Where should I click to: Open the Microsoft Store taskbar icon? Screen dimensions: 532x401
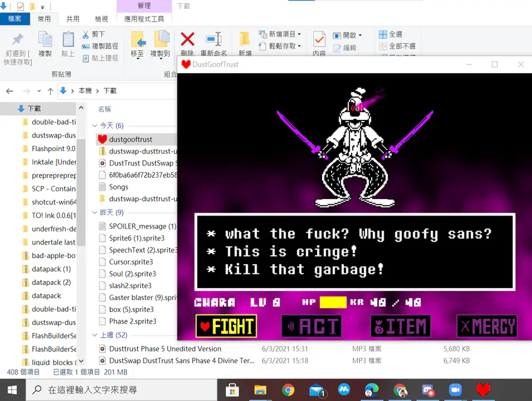click(x=232, y=390)
